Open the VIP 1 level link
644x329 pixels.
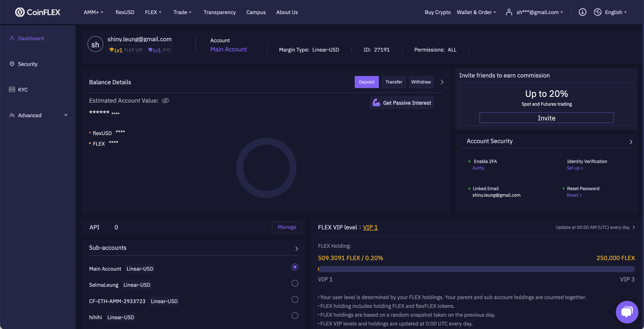(x=370, y=227)
